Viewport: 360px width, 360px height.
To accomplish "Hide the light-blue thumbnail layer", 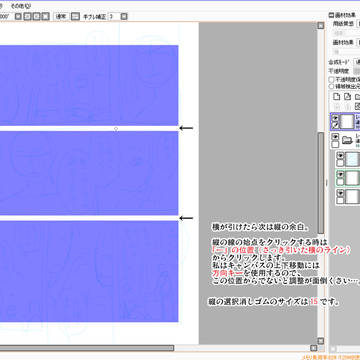I will (340, 156).
